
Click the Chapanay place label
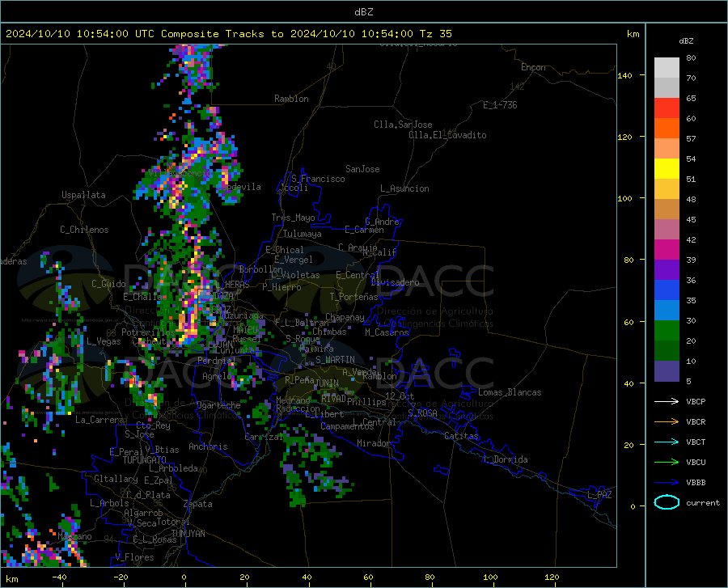(x=345, y=317)
